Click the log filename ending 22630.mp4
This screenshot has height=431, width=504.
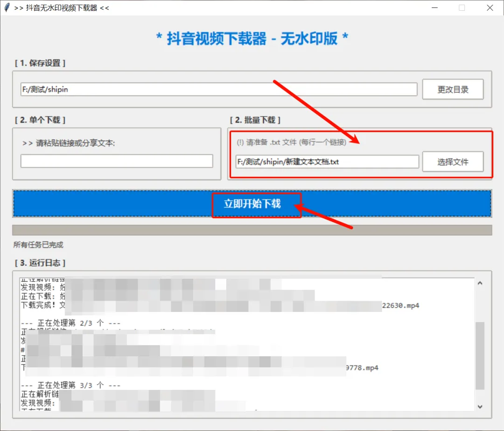400,305
